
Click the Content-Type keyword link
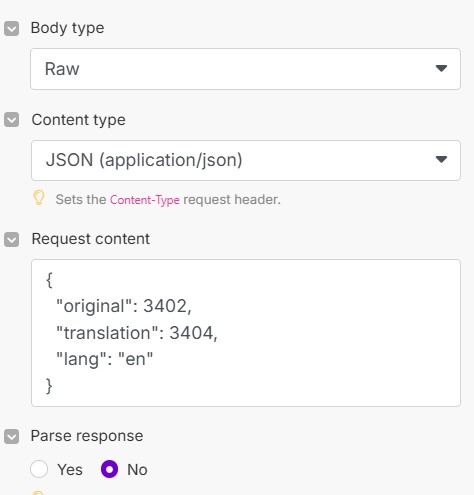point(145,200)
